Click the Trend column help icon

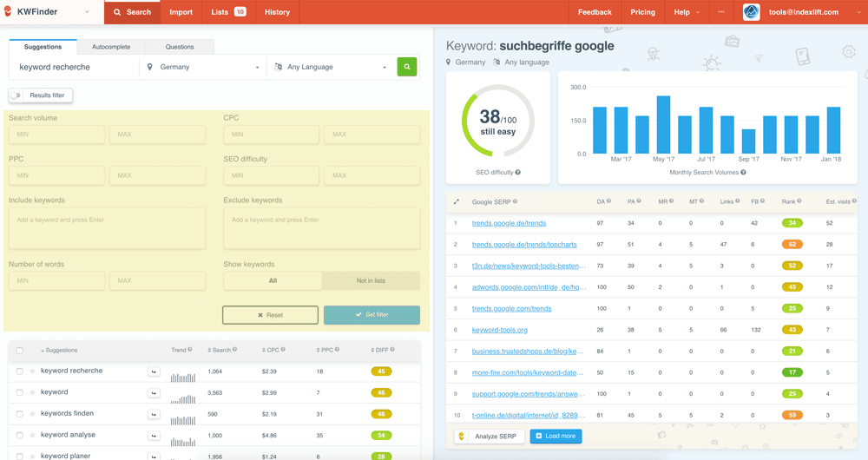[190, 350]
